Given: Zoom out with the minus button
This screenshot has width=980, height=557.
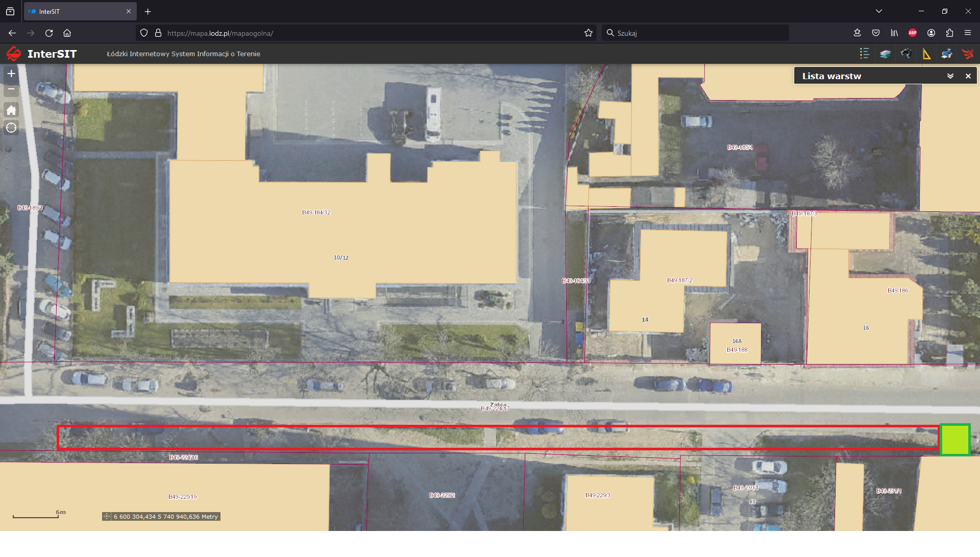Looking at the screenshot, I should 11,89.
